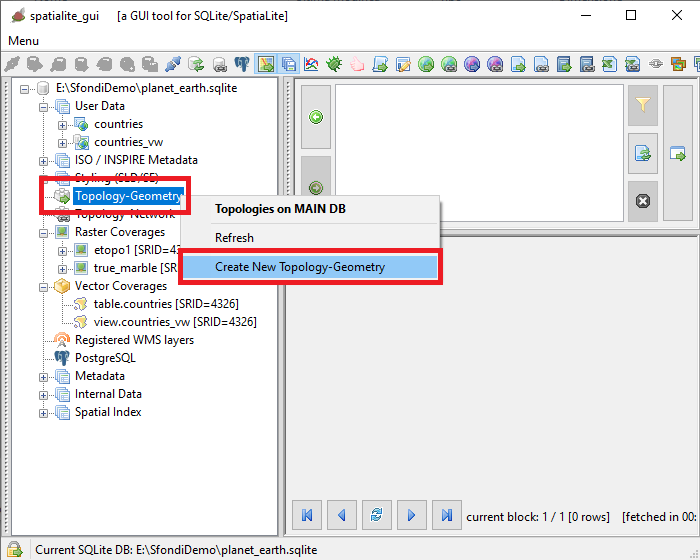Select the PostgreSQL tree item
700x560 pixels.
(x=105, y=358)
